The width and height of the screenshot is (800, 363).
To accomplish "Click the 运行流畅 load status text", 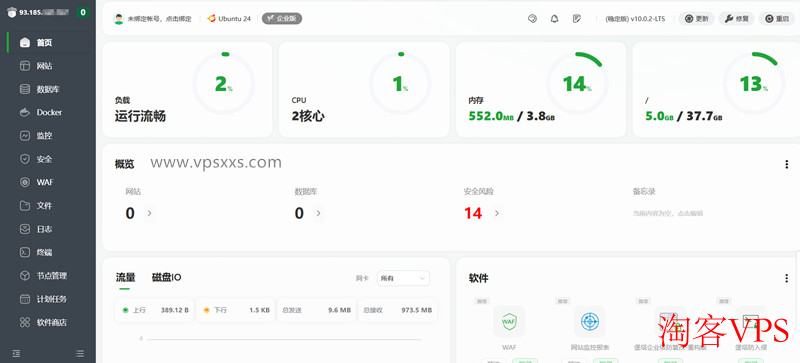I will coord(140,116).
